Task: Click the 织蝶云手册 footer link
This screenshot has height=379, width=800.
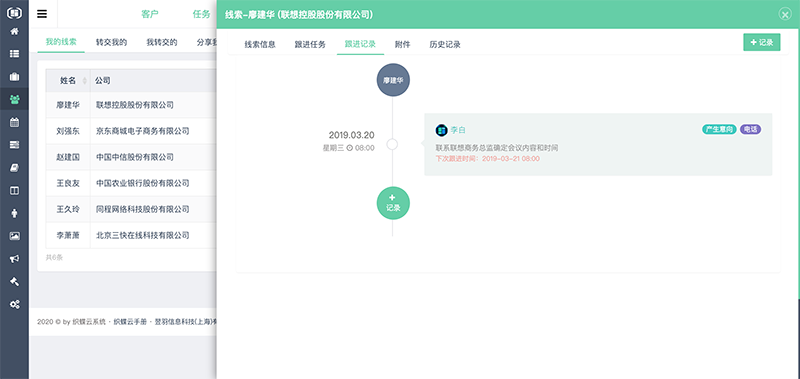Action: (x=130, y=322)
